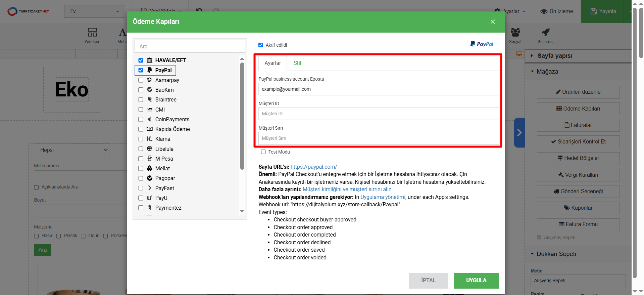Click the Mellat icon
This screenshot has width=644, height=295.
pos(150,168)
